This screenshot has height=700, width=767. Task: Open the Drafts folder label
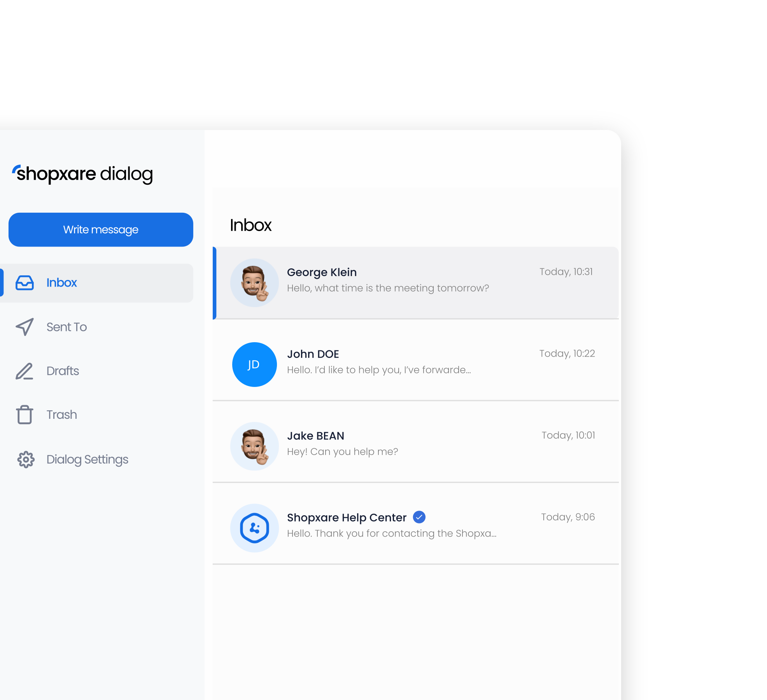(63, 371)
